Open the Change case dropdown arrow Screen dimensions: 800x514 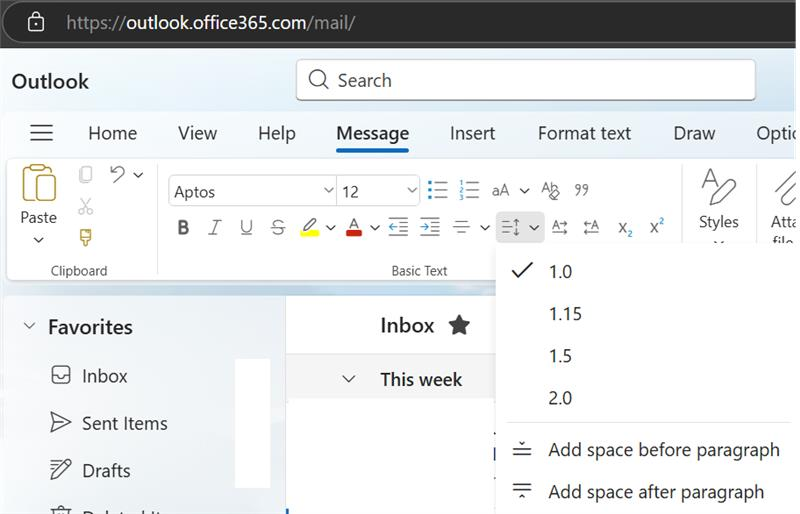tap(524, 191)
